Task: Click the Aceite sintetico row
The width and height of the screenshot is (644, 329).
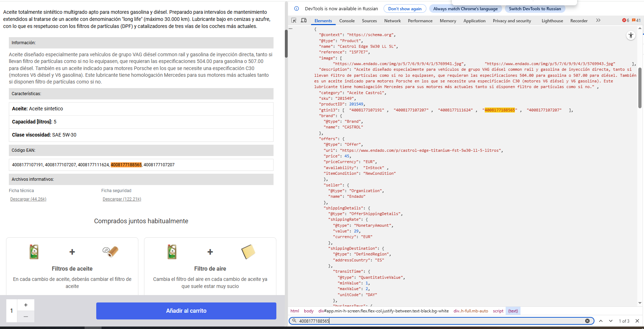Action: [x=141, y=109]
